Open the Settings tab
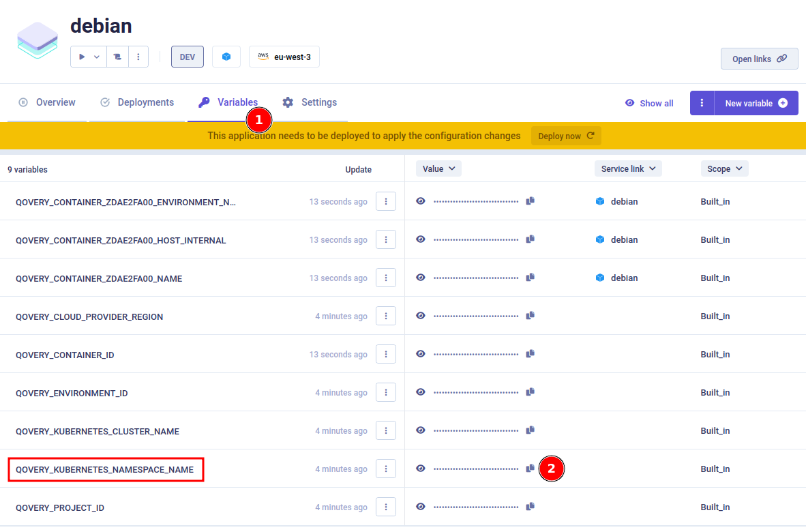 [310, 102]
